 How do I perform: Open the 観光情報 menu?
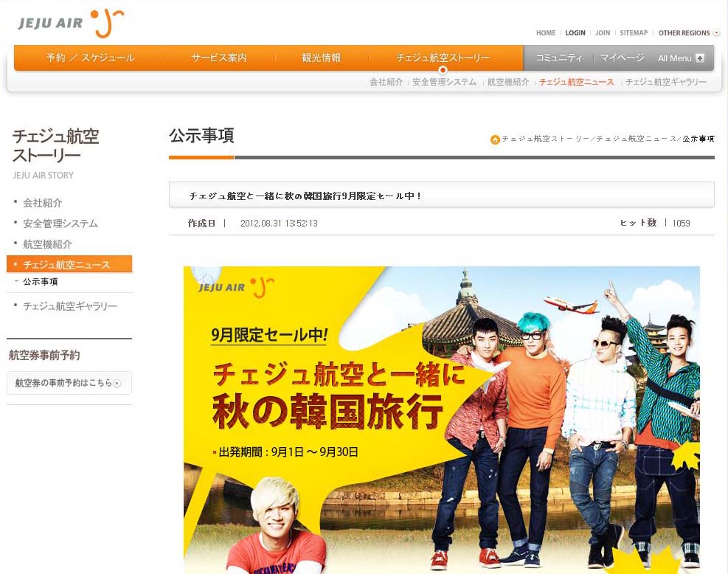coord(322,58)
